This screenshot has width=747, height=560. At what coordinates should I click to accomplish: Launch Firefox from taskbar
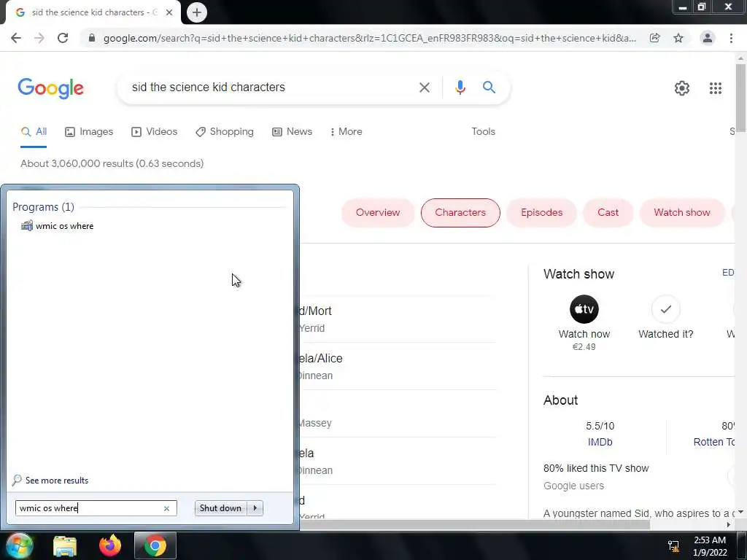110,545
